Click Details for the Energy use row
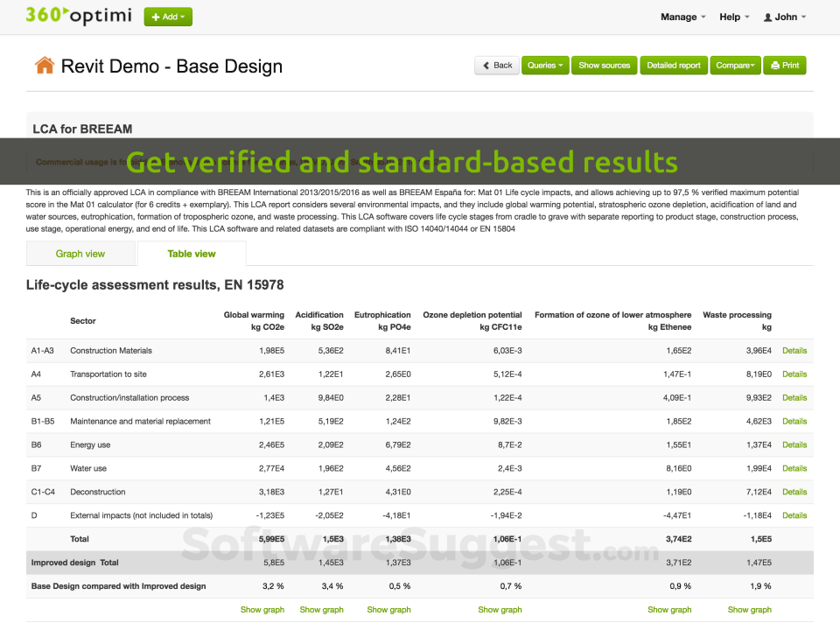The image size is (840, 630). pos(794,444)
